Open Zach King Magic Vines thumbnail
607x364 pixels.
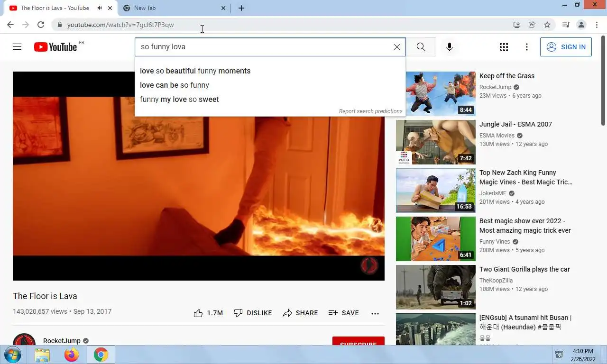pos(436,190)
